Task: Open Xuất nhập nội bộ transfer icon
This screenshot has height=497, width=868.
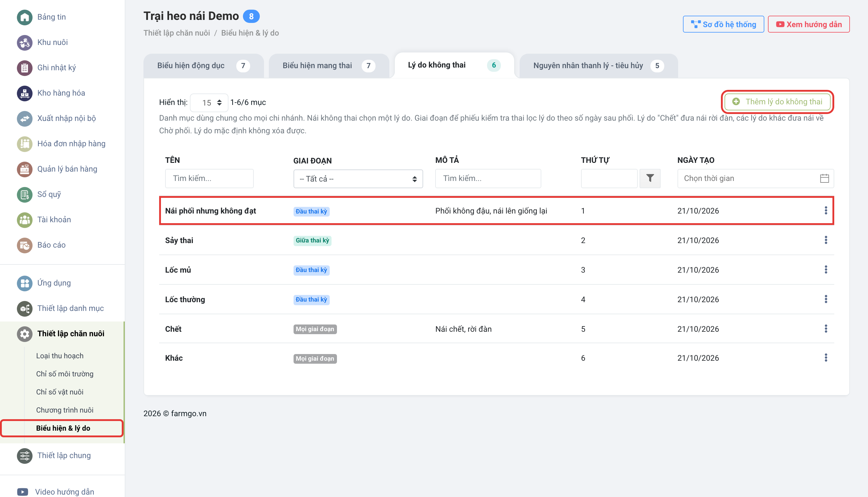Action: (24, 119)
